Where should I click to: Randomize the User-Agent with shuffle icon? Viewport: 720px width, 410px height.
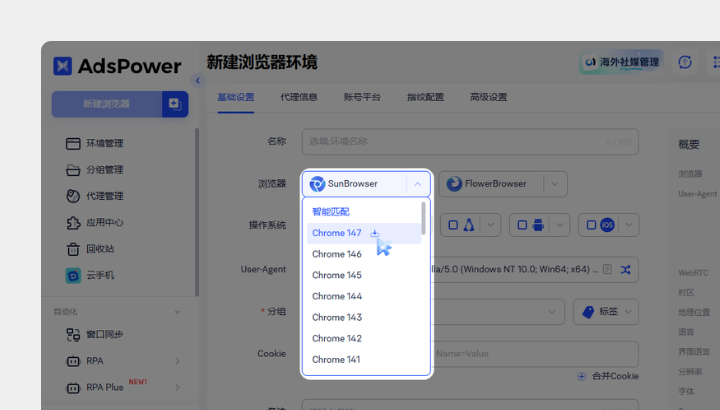pyautogui.click(x=625, y=270)
